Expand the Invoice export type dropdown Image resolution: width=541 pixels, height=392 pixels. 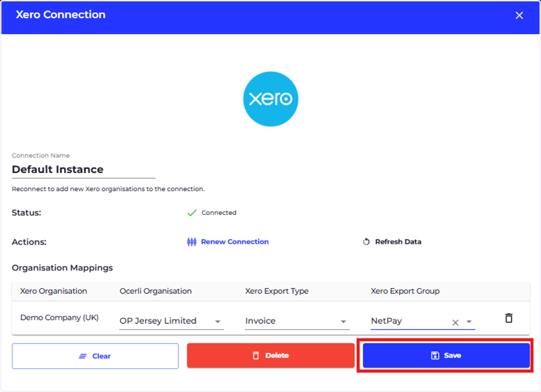click(x=297, y=321)
